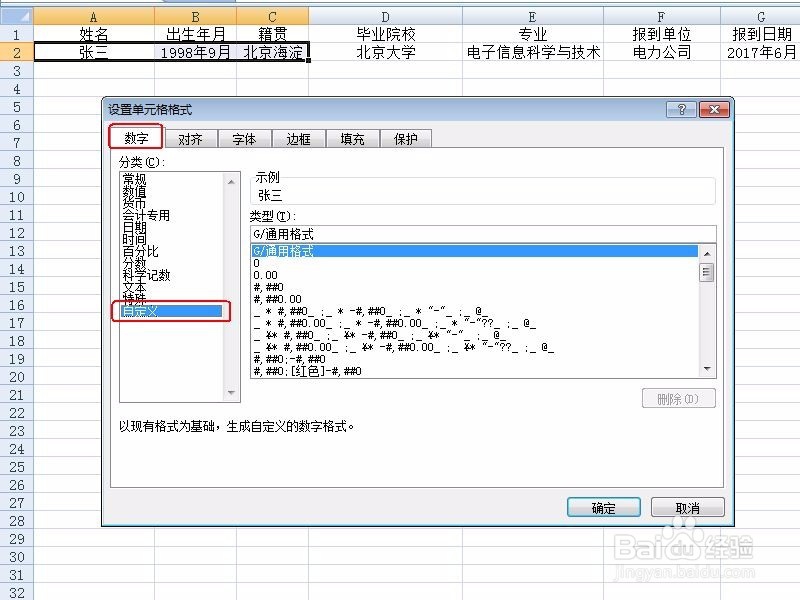Screen dimensions: 800x600
Task: Select row 10 header
Action: tap(16, 197)
